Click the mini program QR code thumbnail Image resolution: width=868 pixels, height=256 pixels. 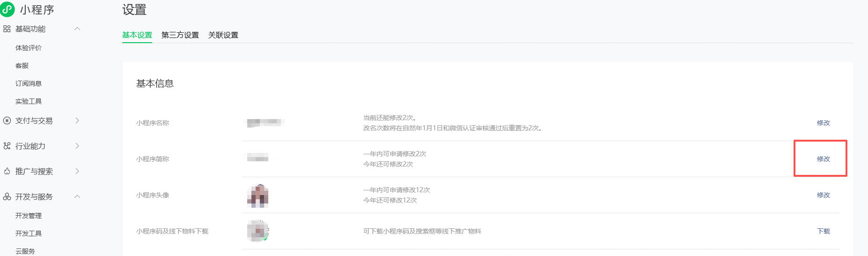258,231
